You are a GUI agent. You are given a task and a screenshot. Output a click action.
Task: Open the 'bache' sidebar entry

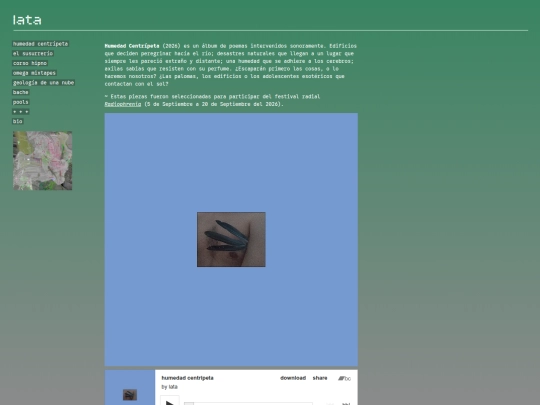click(x=21, y=92)
